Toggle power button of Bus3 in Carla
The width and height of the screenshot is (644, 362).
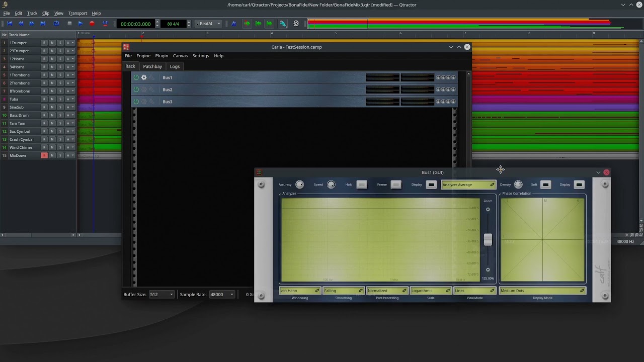(136, 102)
